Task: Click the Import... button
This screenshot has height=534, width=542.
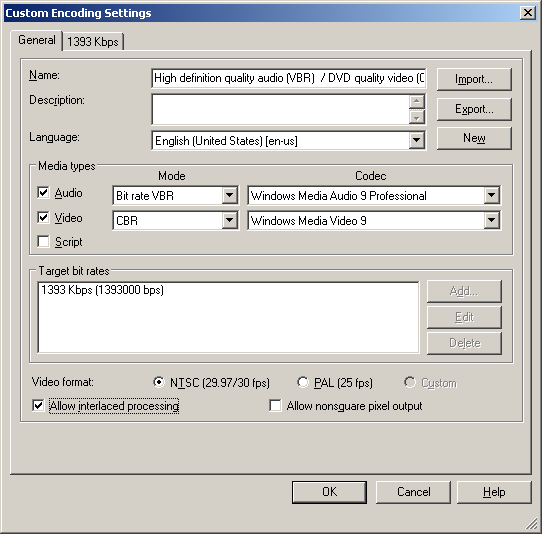Action: pos(474,79)
